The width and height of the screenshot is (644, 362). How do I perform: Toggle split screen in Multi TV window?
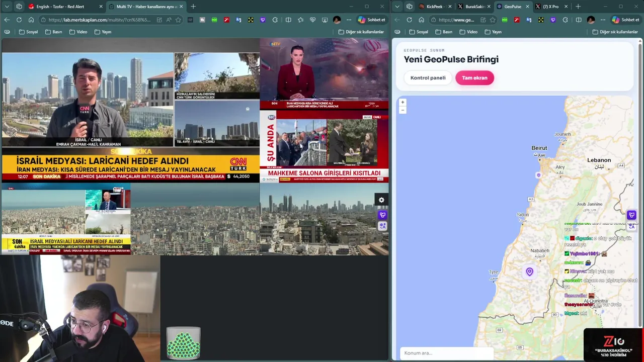[288, 20]
